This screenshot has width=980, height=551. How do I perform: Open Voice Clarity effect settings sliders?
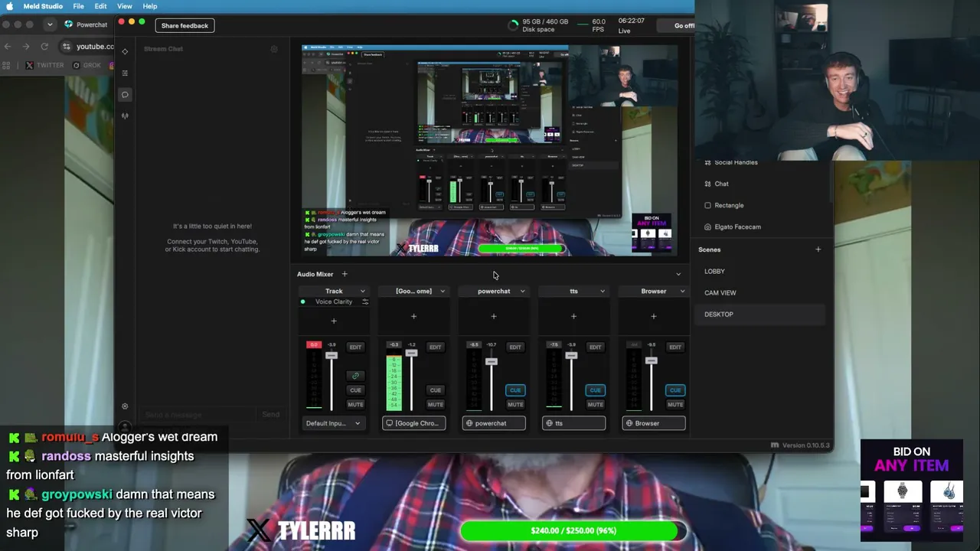[x=365, y=302]
